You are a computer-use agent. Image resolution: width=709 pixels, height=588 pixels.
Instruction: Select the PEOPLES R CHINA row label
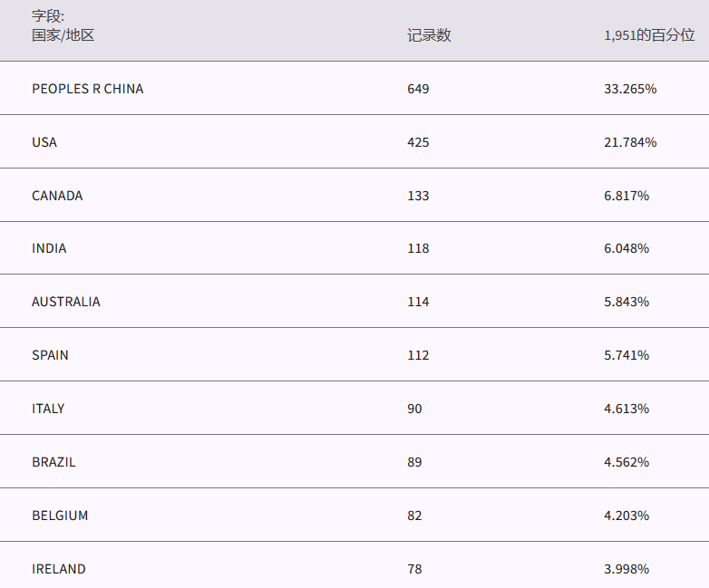click(87, 89)
